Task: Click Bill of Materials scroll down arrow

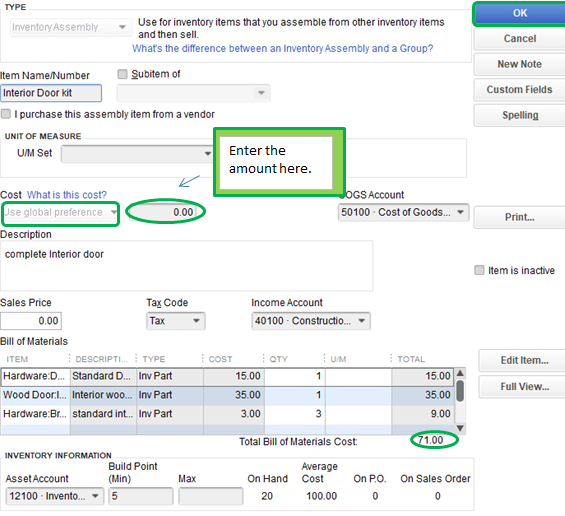Action: 460,428
